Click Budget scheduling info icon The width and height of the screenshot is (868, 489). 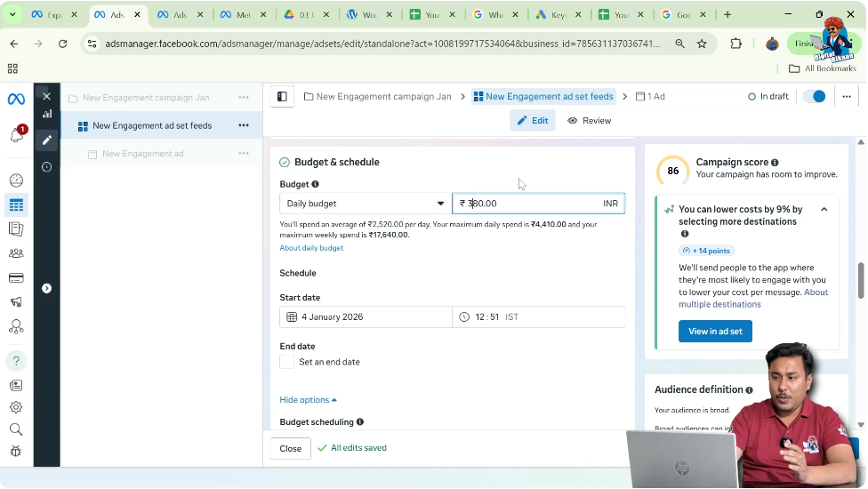360,422
